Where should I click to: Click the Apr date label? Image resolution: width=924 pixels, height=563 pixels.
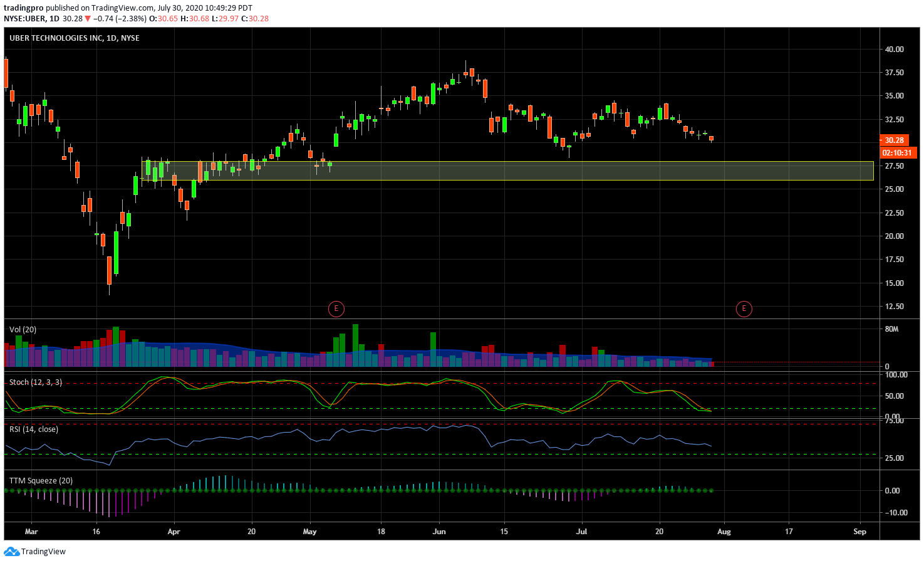pos(174,532)
